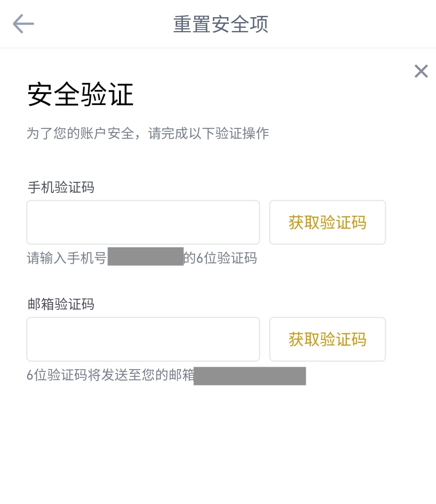Viewport: 436px width, 504px height.
Task: Tap 获取验证码 beside the email code field
Action: (328, 339)
